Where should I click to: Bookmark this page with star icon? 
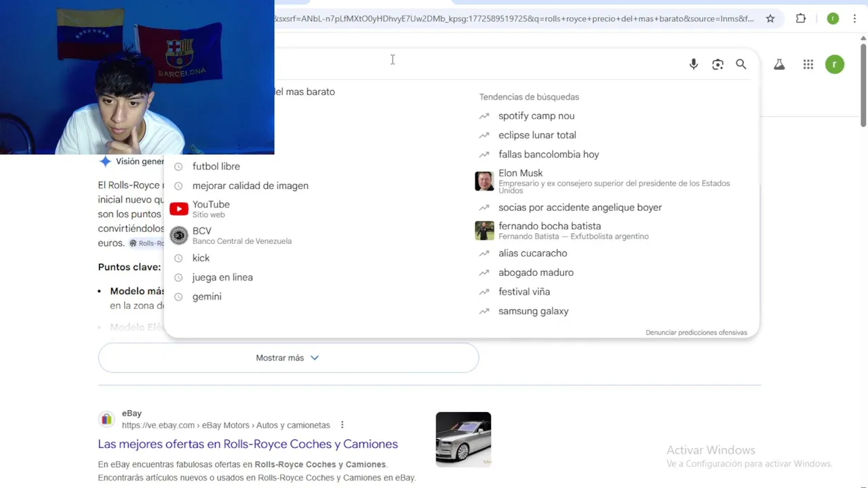tap(770, 19)
